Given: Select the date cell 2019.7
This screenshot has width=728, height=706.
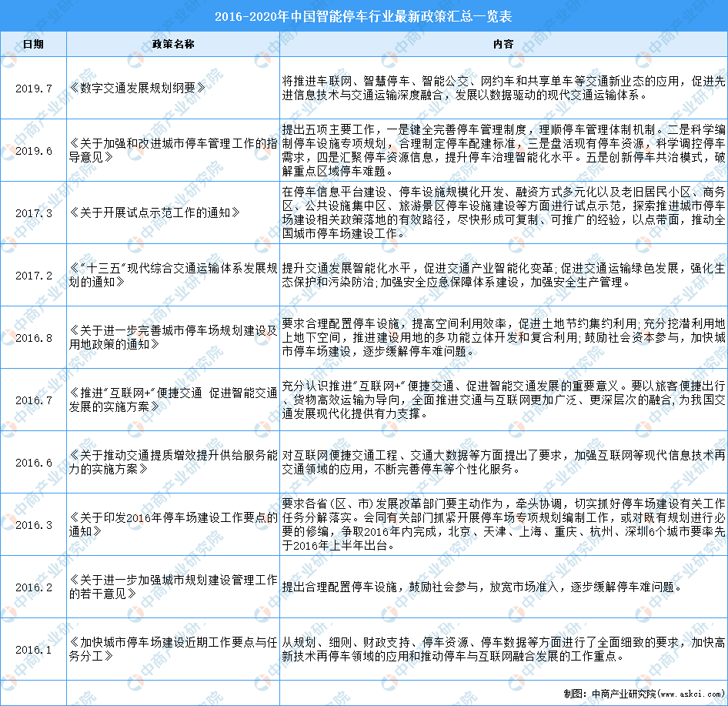Looking at the screenshot, I should tap(33, 89).
